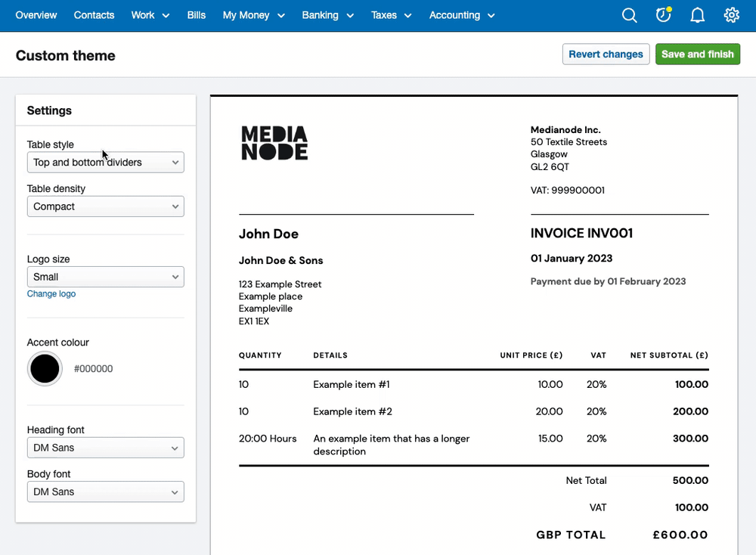
Task: Expand the Taxes menu
Action: coord(391,15)
